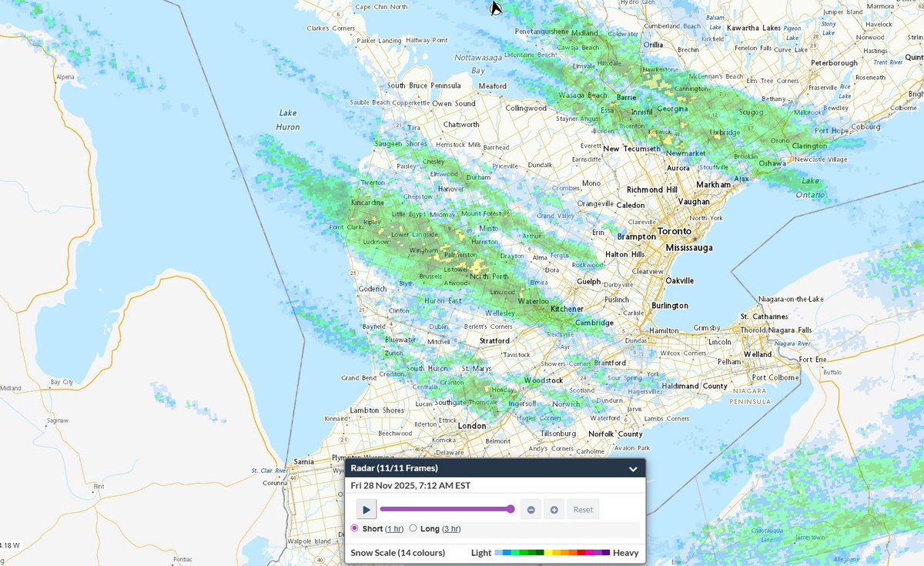924x566 pixels.
Task: Click the Collingwood map label
Action: pos(526,109)
